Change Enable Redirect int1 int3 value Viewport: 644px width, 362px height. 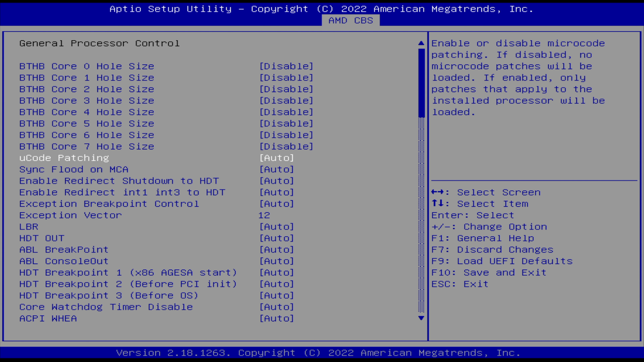[x=277, y=192]
